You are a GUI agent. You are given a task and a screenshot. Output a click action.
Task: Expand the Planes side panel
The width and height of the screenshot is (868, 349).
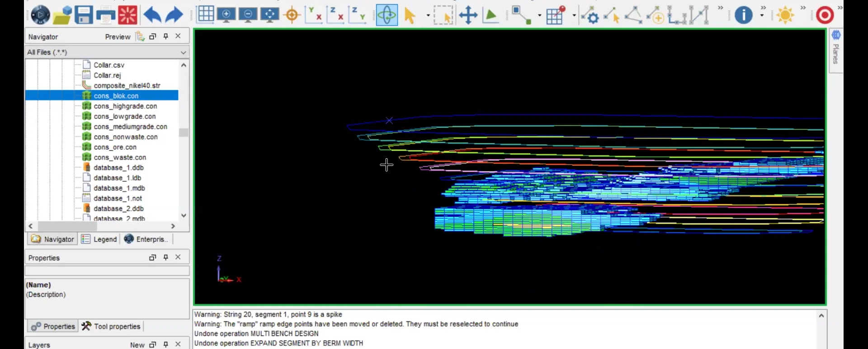point(836,50)
